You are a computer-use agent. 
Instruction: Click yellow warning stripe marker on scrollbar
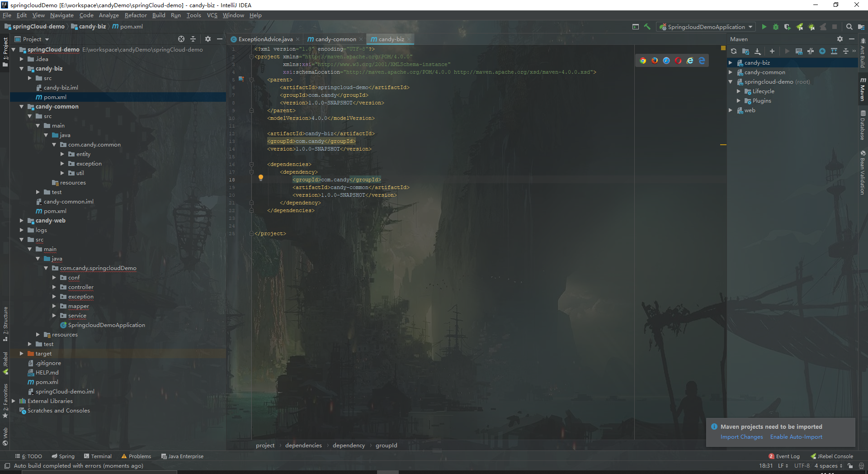click(x=723, y=145)
